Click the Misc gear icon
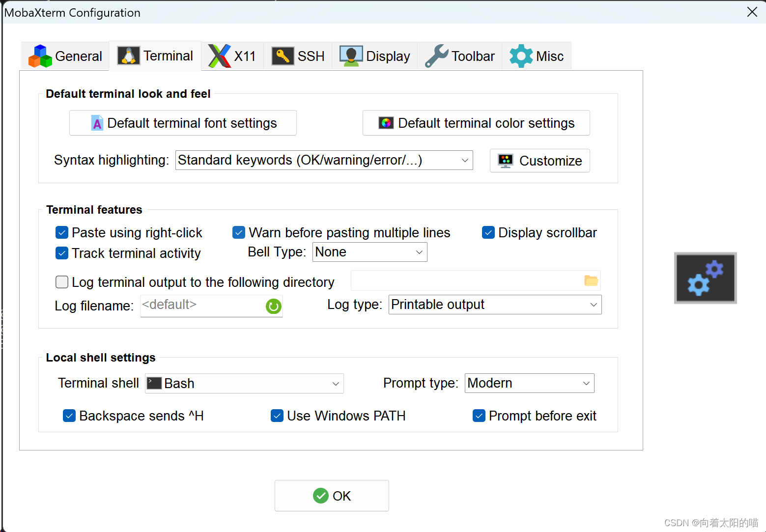Viewport: 766px width, 532px height. coord(521,56)
